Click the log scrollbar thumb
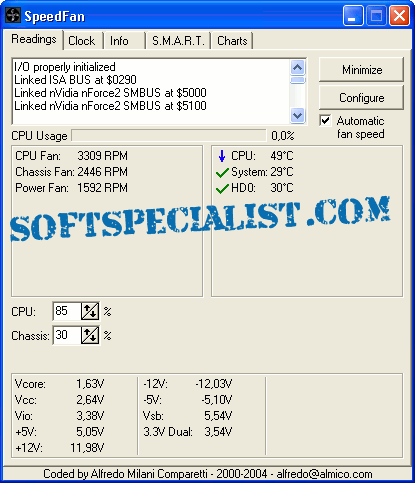 click(297, 80)
